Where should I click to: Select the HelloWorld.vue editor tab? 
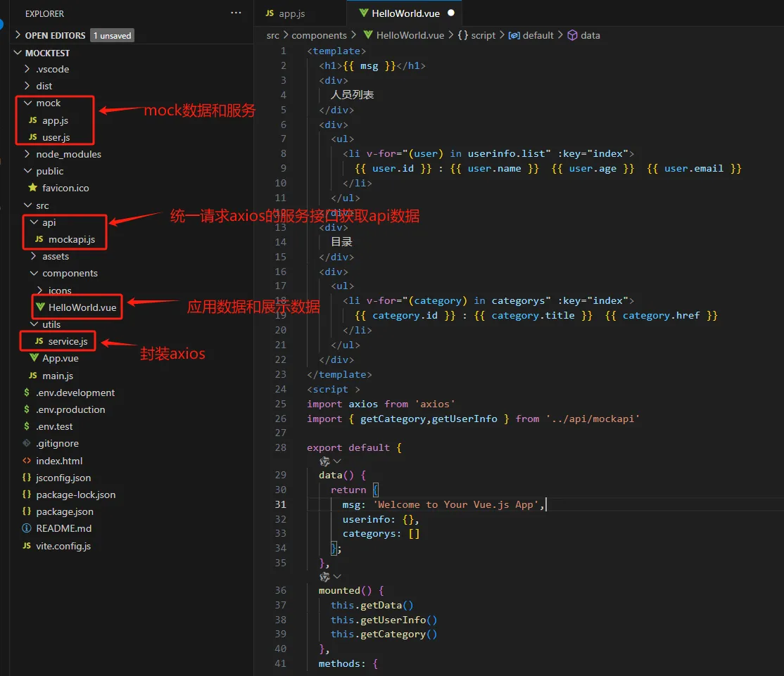(x=405, y=13)
